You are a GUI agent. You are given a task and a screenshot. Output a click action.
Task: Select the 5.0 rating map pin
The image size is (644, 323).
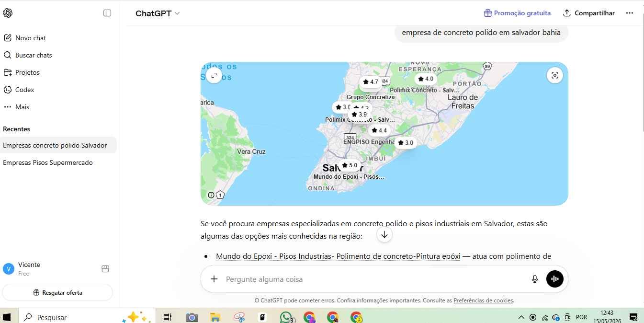pyautogui.click(x=349, y=165)
